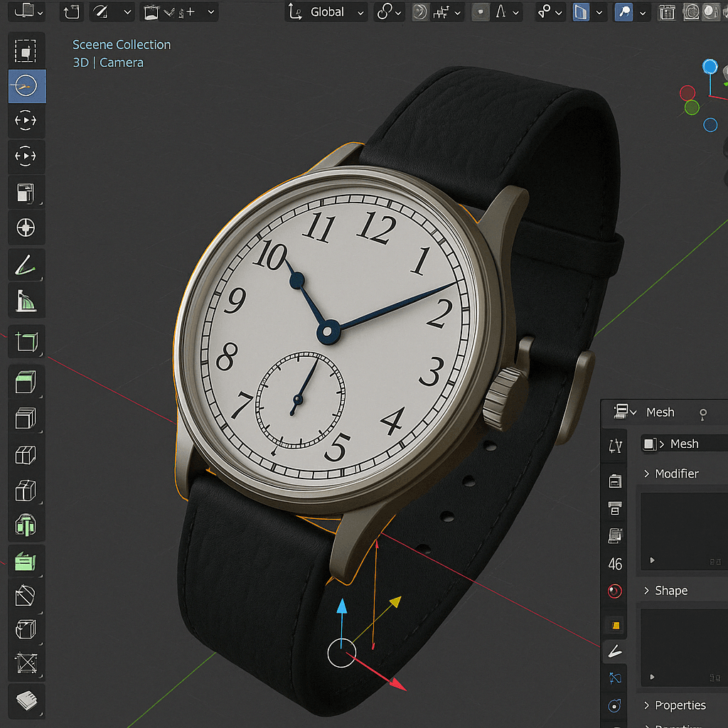The height and width of the screenshot is (728, 728).
Task: Open the properties editor type menu
Action: point(623,412)
